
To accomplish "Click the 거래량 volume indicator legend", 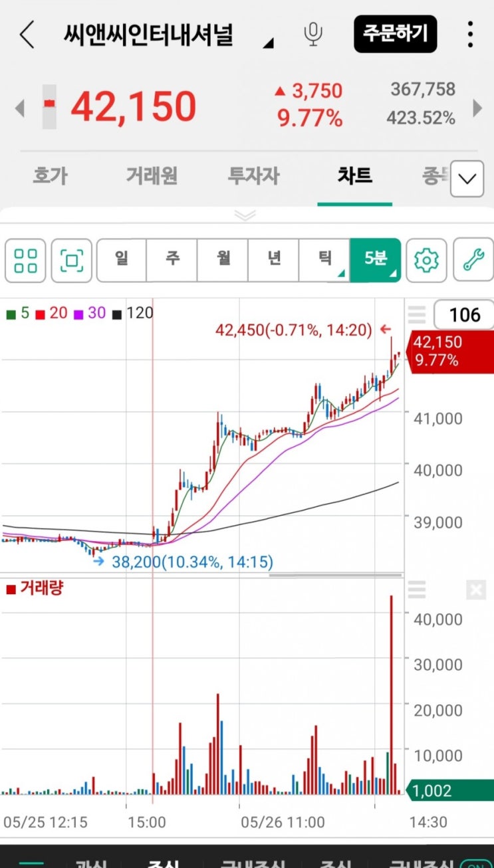I will pos(35,588).
